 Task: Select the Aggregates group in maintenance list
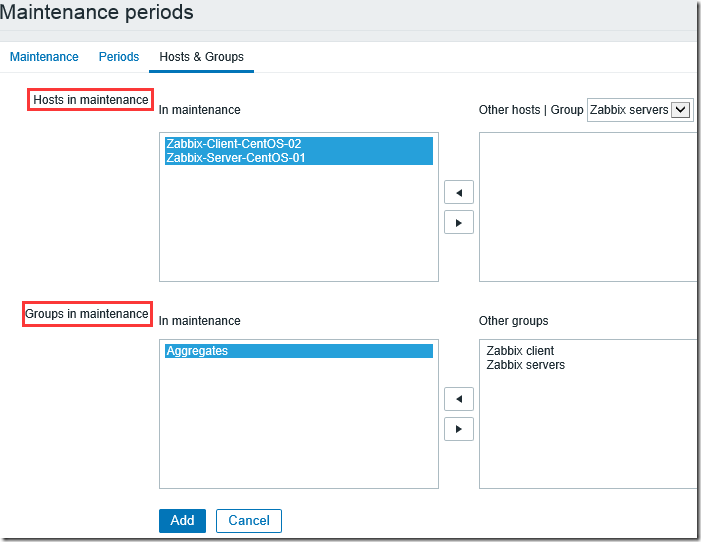pyautogui.click(x=299, y=351)
